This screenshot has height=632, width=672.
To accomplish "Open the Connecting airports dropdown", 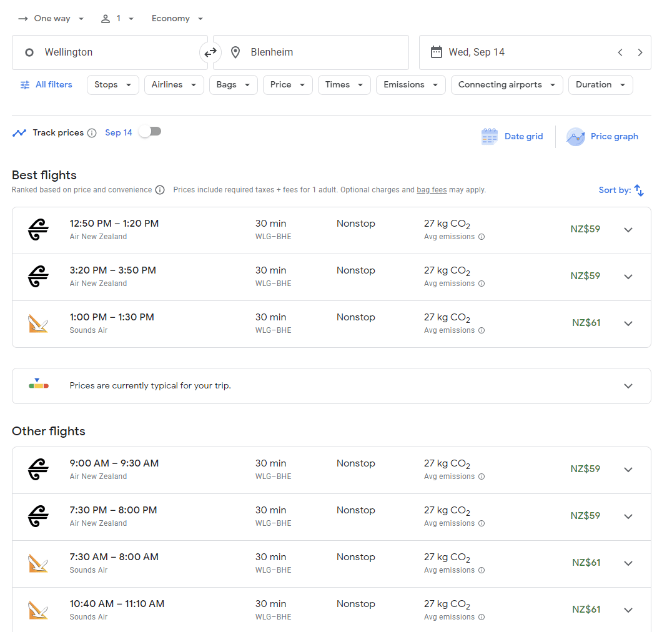I will coord(506,84).
